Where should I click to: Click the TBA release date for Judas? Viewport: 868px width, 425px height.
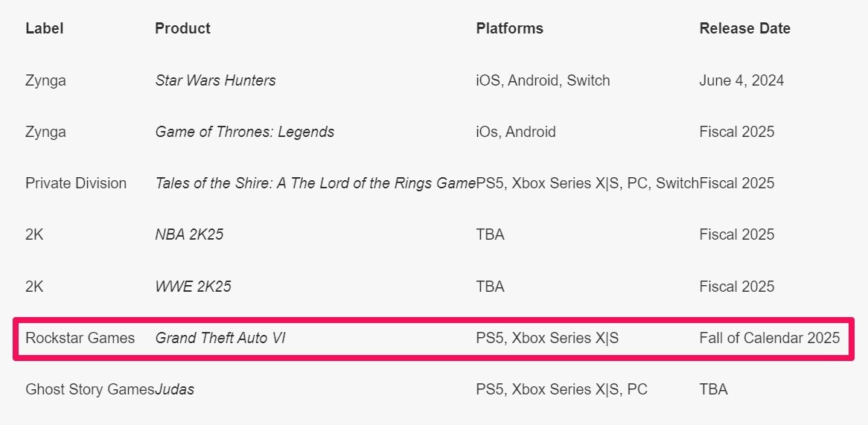[713, 389]
